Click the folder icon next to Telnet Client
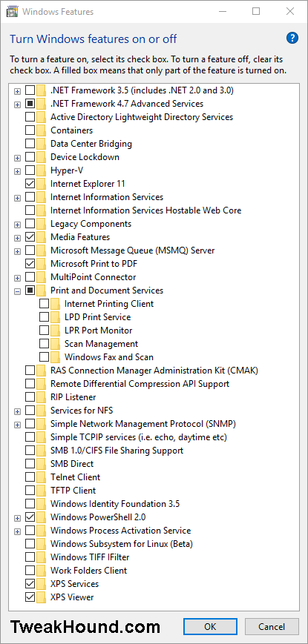Screen dimensions: 308x644 click(41, 477)
